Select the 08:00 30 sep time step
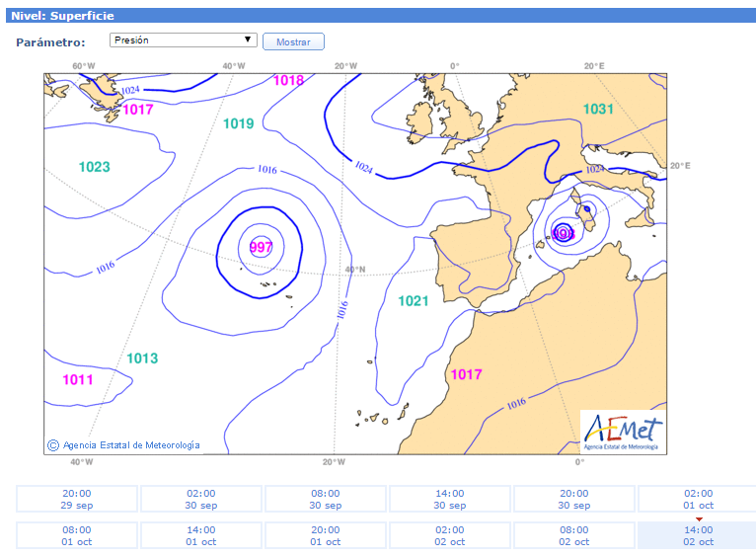 (326, 499)
